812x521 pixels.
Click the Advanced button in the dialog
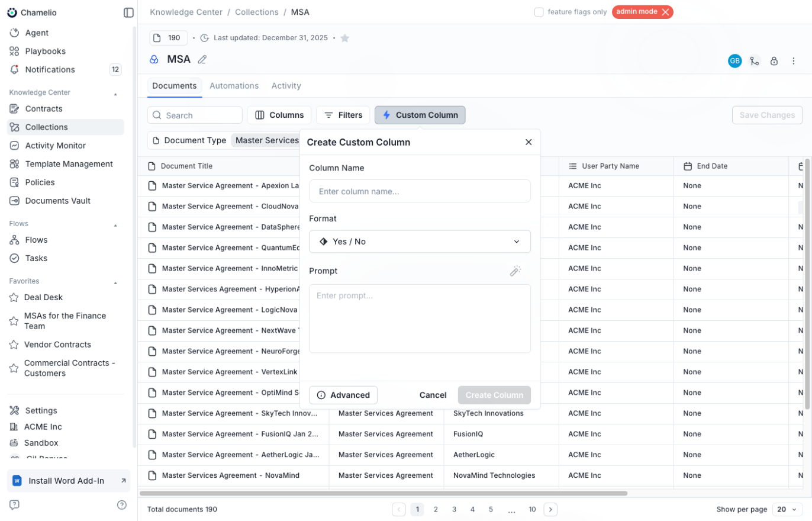click(x=343, y=395)
